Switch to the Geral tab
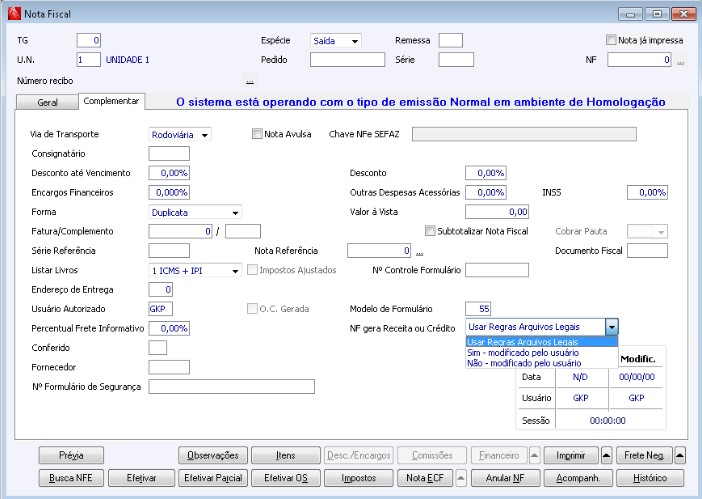702x499 pixels. [x=47, y=102]
